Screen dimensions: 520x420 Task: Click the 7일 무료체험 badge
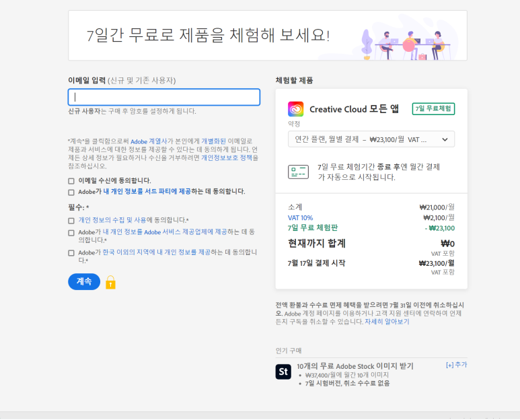[433, 109]
